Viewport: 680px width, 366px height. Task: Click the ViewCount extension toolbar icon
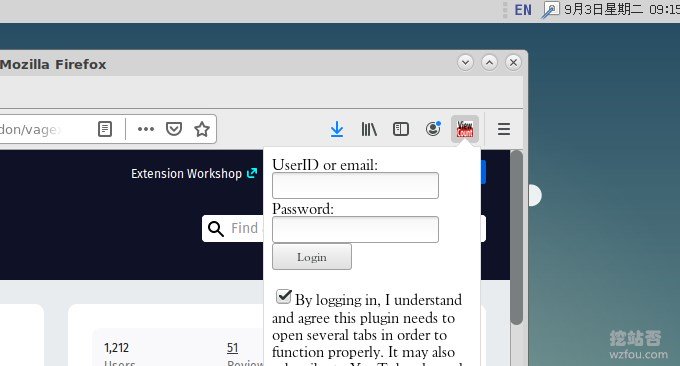pyautogui.click(x=465, y=129)
